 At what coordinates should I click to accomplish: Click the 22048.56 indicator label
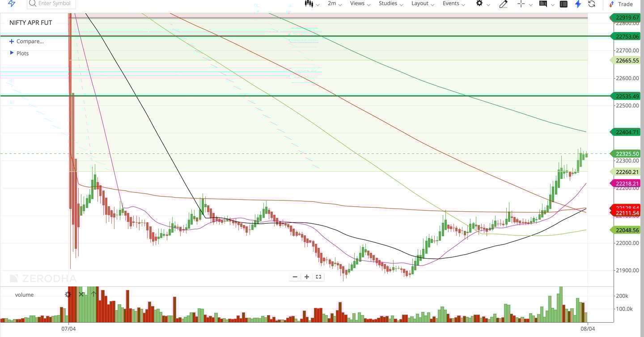(626, 230)
